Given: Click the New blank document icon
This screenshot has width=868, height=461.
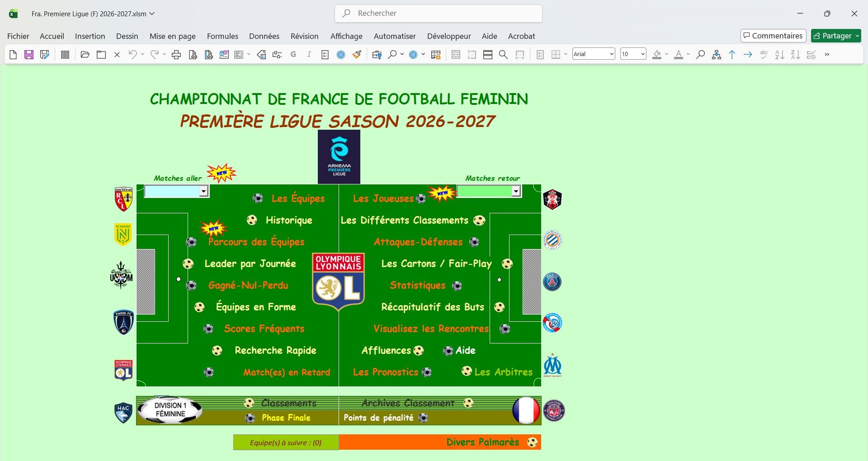Looking at the screenshot, I should [x=13, y=55].
